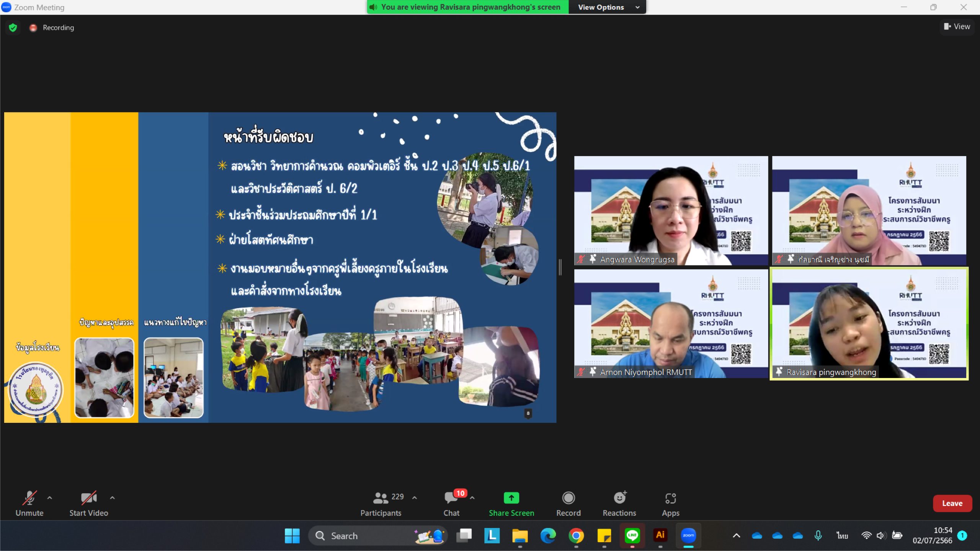Open the View layout menu

[957, 26]
